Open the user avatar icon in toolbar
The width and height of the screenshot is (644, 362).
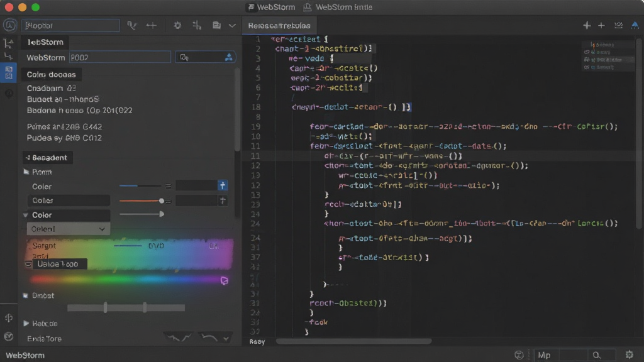pos(10,25)
